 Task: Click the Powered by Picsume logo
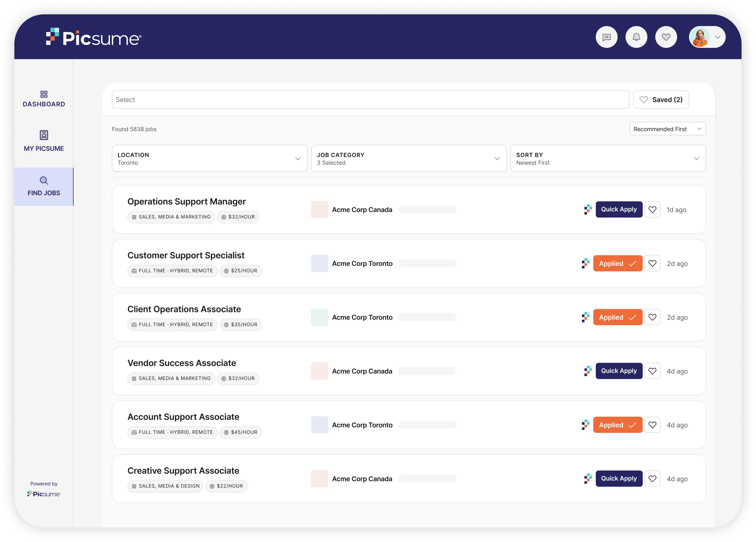(44, 494)
